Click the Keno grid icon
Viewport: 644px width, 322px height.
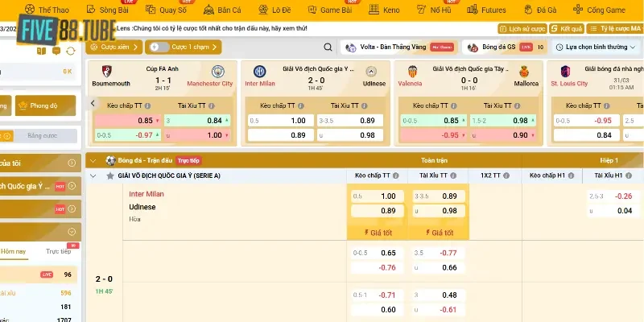point(374,9)
